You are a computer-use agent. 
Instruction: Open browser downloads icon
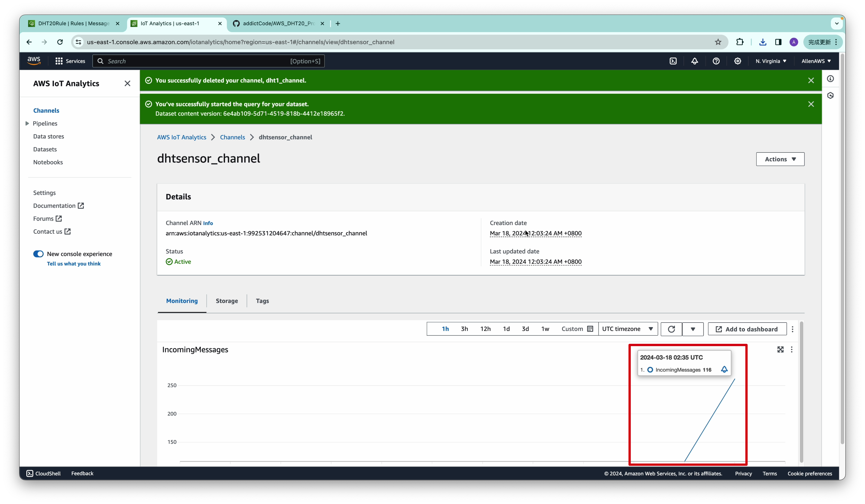coord(763,42)
